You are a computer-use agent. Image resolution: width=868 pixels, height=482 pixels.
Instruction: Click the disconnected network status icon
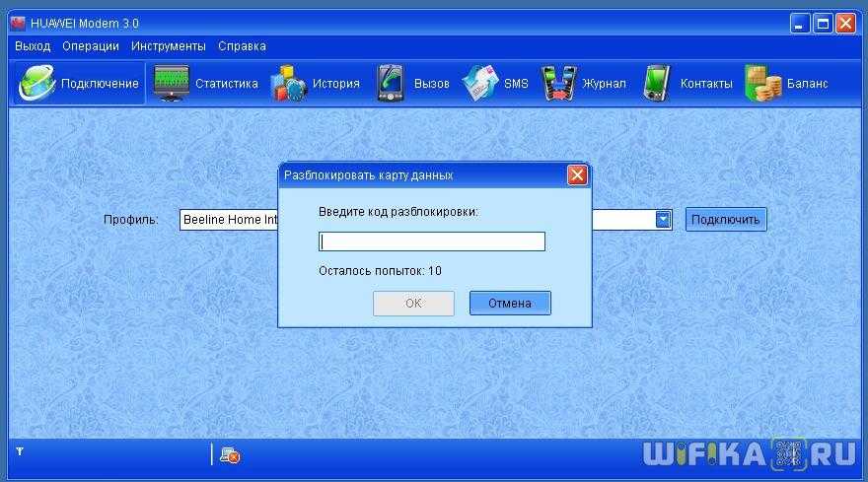230,454
